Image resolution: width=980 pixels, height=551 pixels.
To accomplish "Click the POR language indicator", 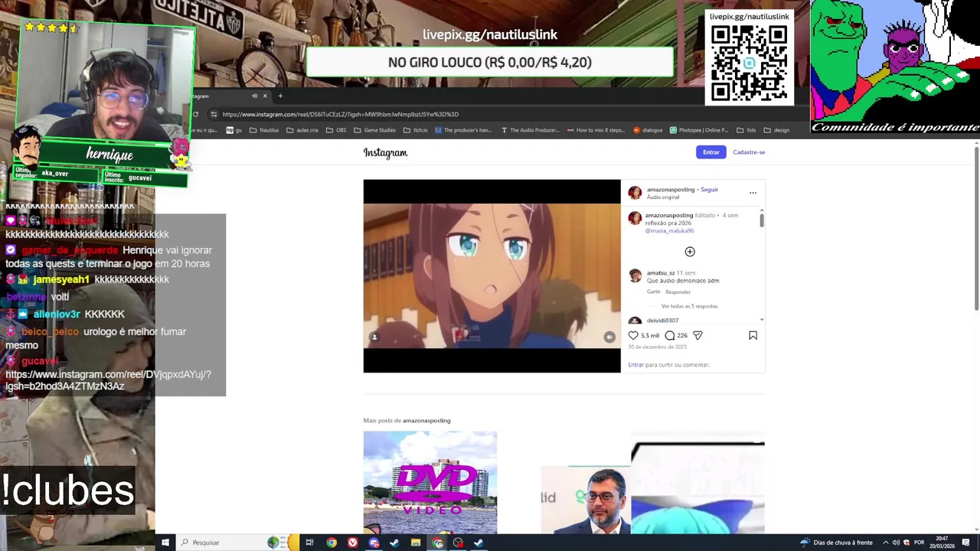I will tap(919, 543).
